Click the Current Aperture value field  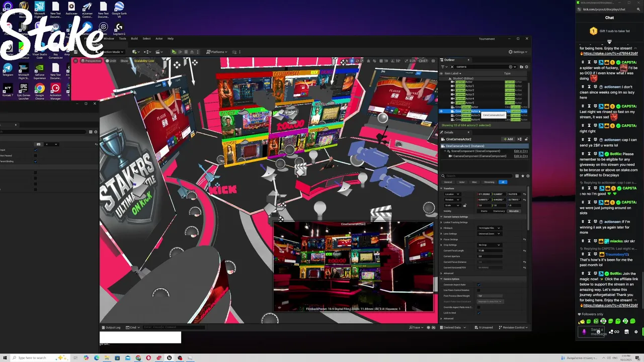490,256
